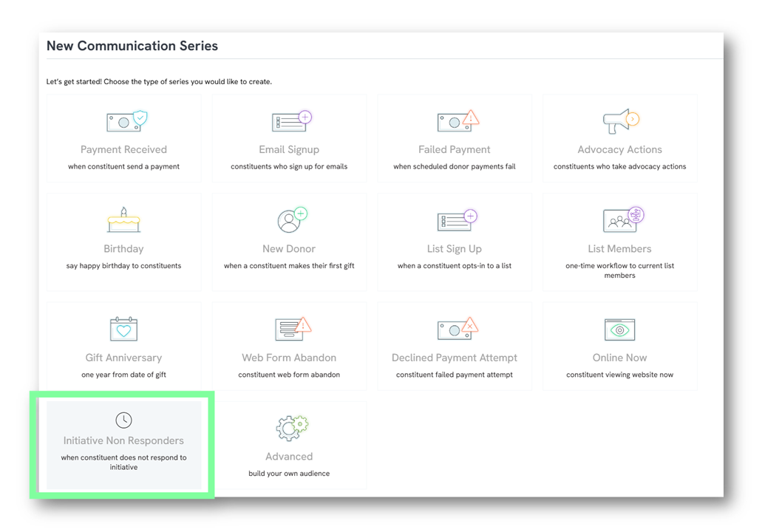The width and height of the screenshot is (762, 532).
Task: Click 'constituent viewing website now' description
Action: (x=619, y=375)
